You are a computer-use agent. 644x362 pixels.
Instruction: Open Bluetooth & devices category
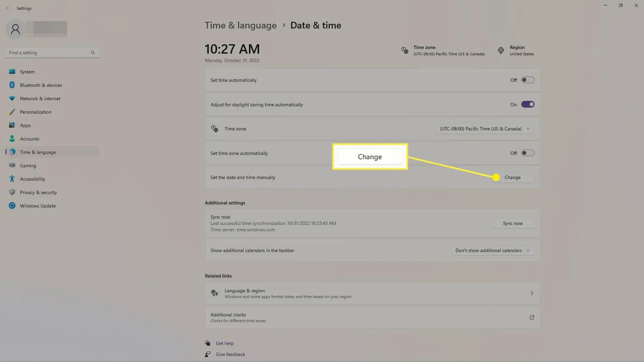tap(52, 85)
